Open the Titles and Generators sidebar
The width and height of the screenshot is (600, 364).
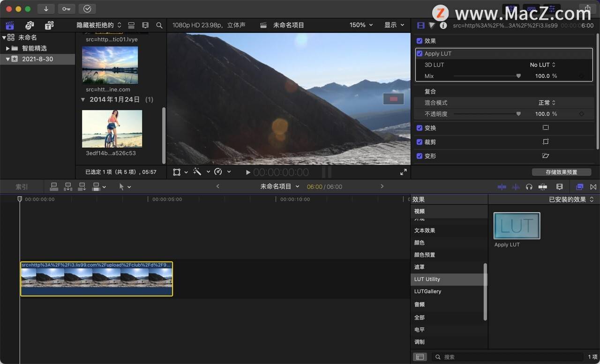[x=49, y=25]
